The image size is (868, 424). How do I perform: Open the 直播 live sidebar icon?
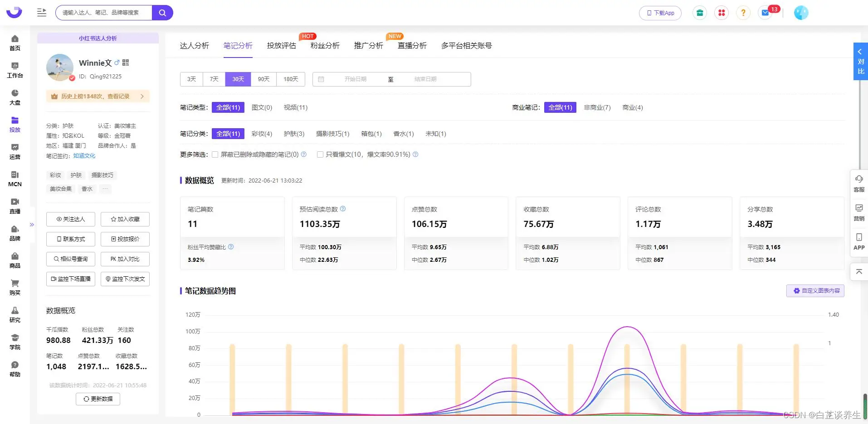tap(15, 206)
